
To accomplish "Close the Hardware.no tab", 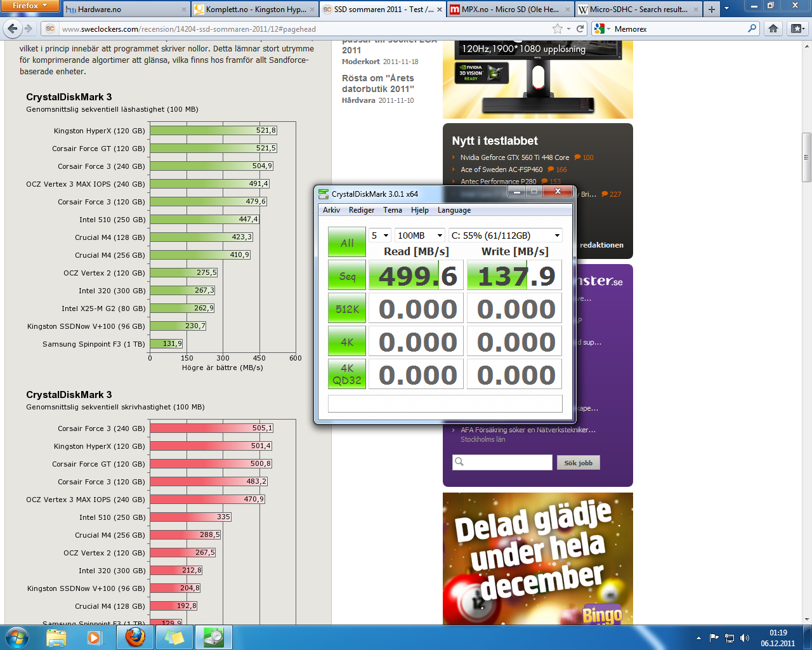I will 184,10.
